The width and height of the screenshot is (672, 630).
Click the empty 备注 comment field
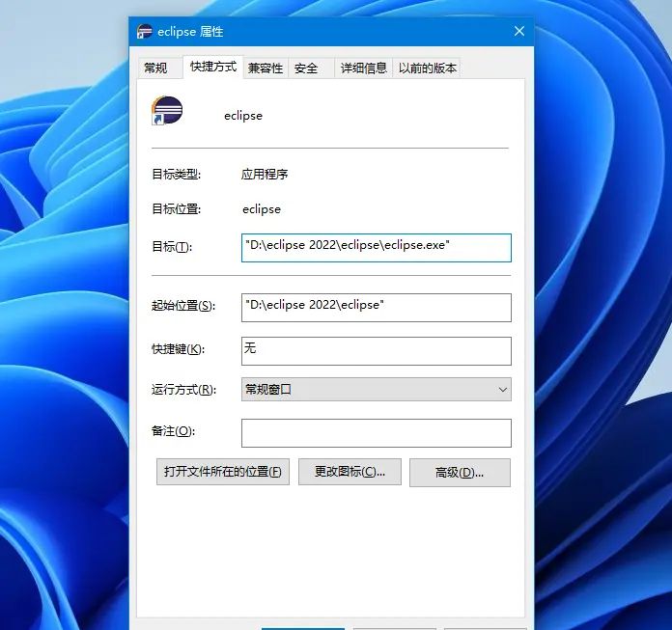click(x=376, y=432)
